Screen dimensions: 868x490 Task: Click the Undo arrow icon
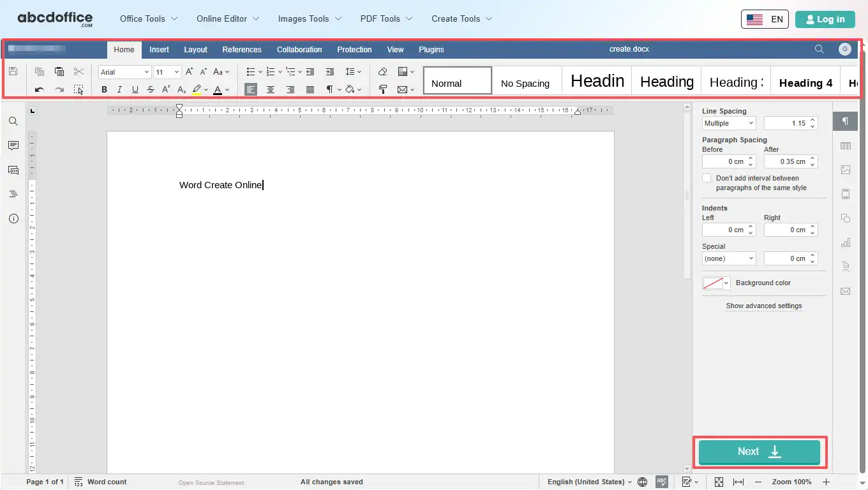click(x=40, y=89)
